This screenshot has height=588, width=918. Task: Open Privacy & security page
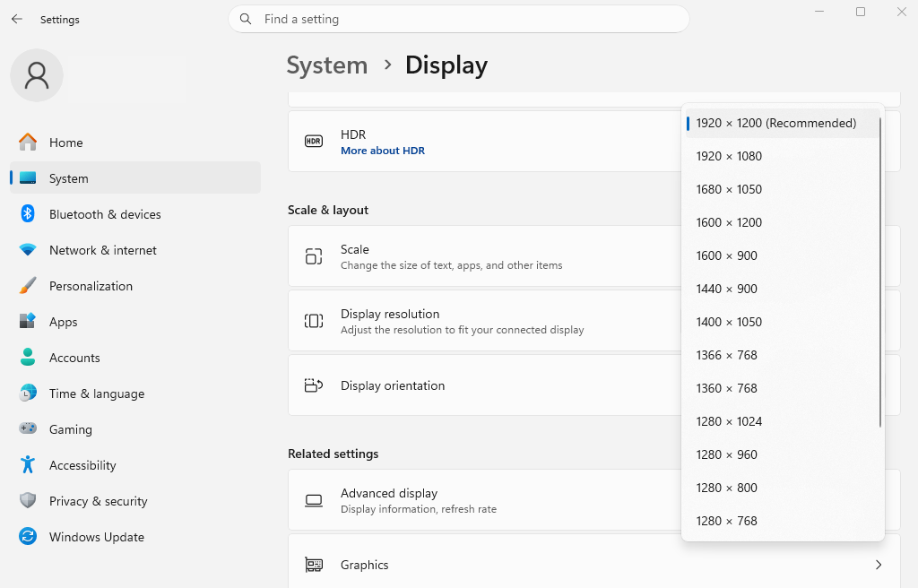[135, 501]
